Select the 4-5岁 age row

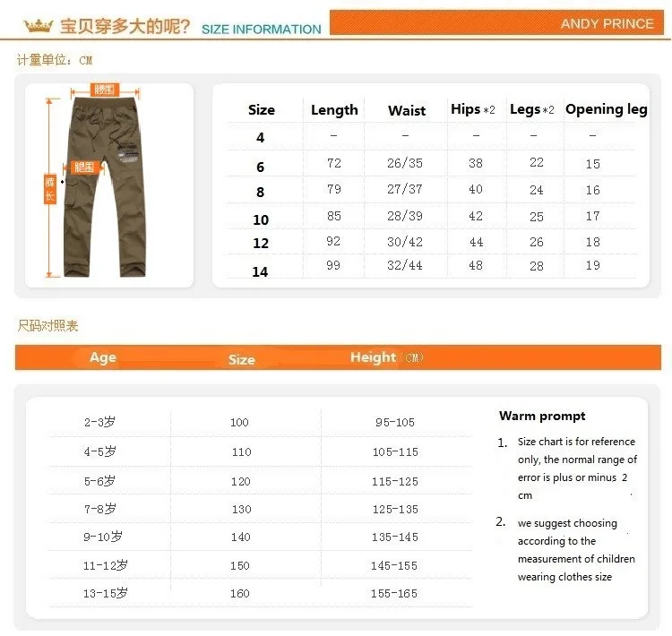coord(99,451)
